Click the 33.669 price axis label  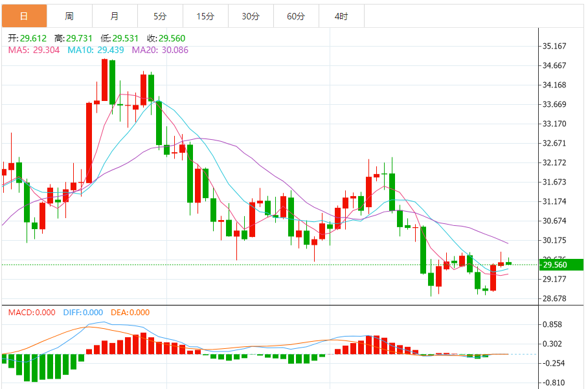pos(554,104)
